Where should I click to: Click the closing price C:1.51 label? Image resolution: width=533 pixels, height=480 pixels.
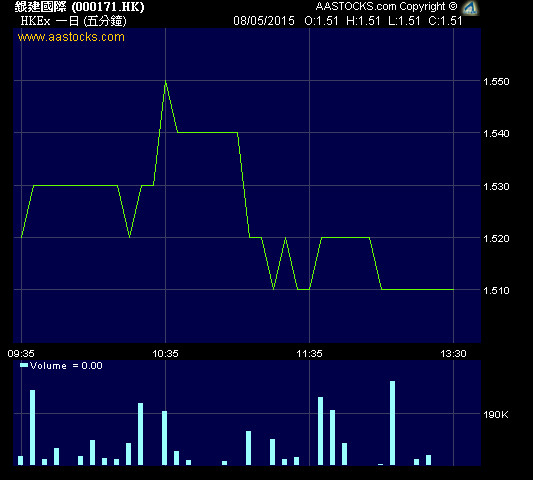[445, 21]
